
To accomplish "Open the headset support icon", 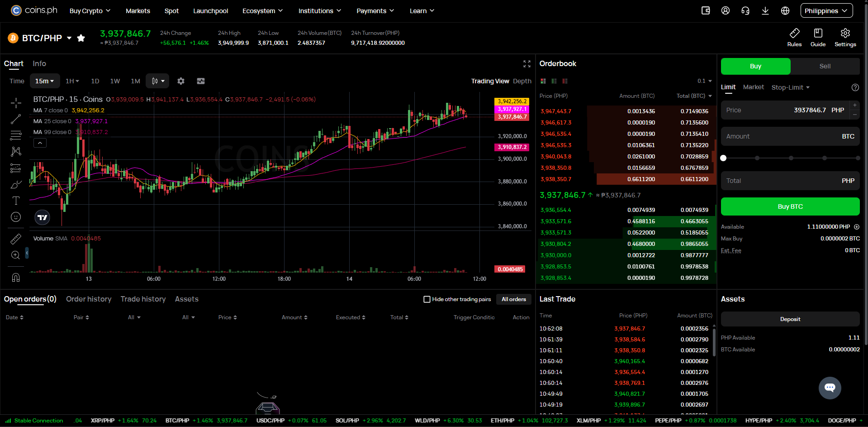I will pos(745,10).
